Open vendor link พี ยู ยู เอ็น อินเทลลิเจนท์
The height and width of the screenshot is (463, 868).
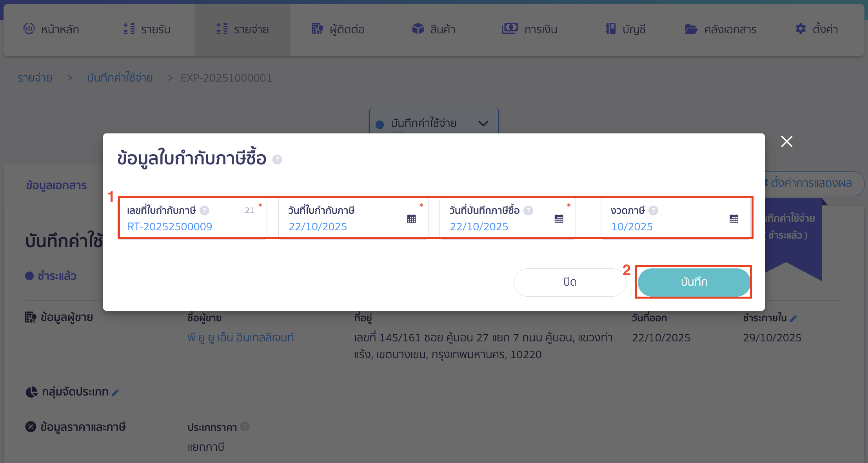pos(241,337)
